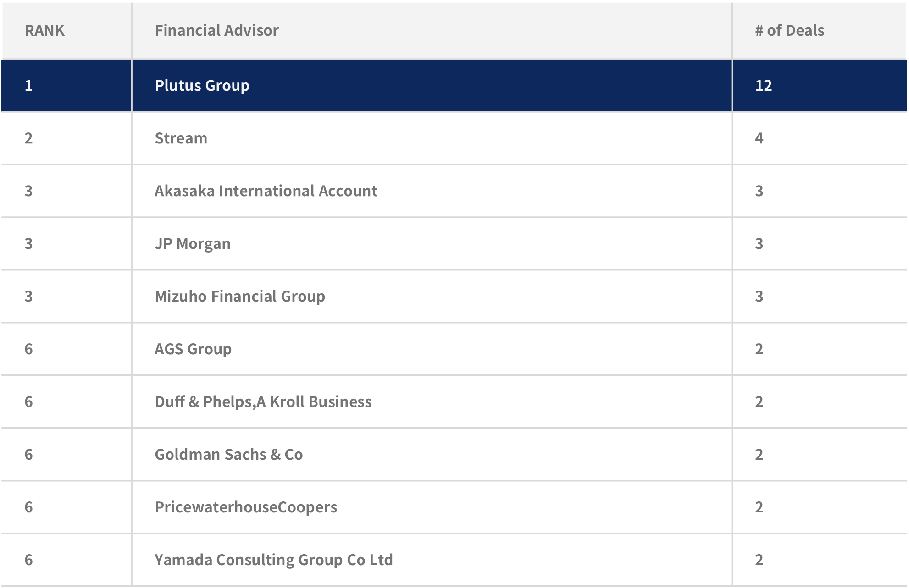The height and width of the screenshot is (588, 909).
Task: Click rank 2 cell beside Stream
Action: click(x=28, y=138)
